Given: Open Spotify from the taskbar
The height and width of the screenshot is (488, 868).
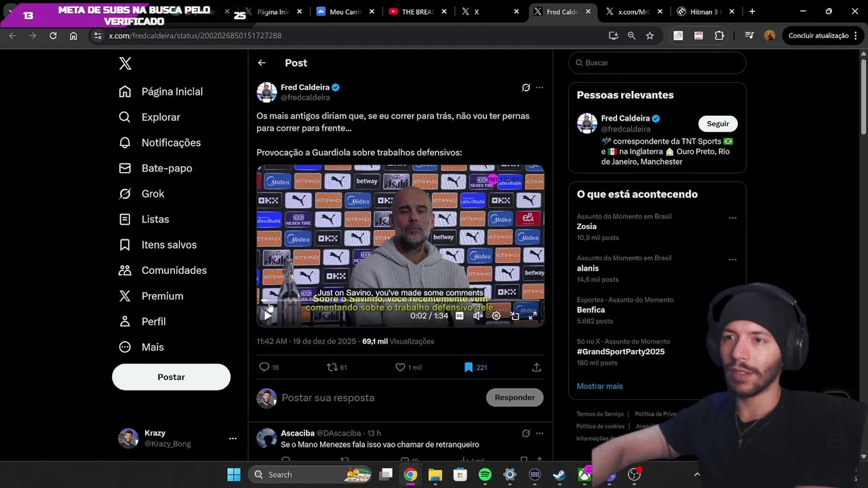Looking at the screenshot, I should [485, 474].
